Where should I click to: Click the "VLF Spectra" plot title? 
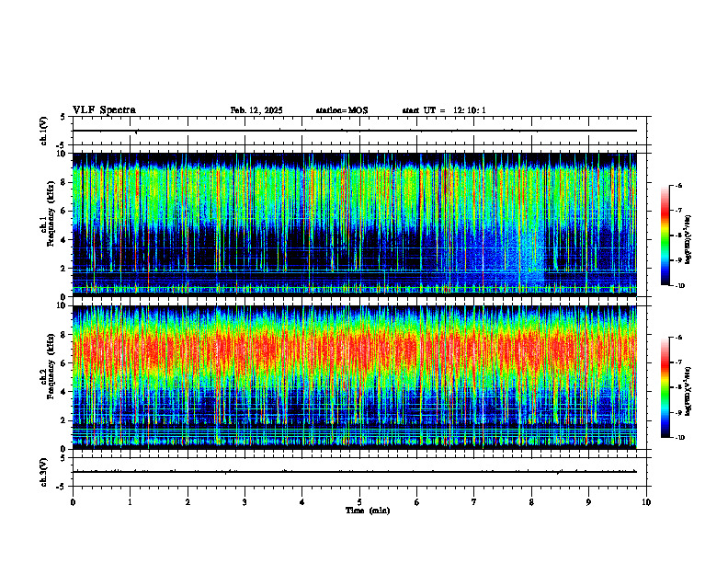point(104,110)
